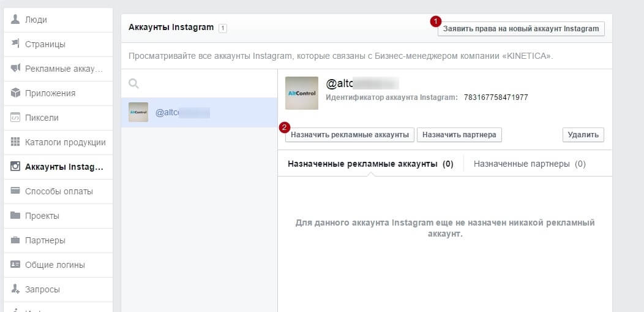The height and width of the screenshot is (312, 644).
Task: Click the Удалить button
Action: (583, 135)
